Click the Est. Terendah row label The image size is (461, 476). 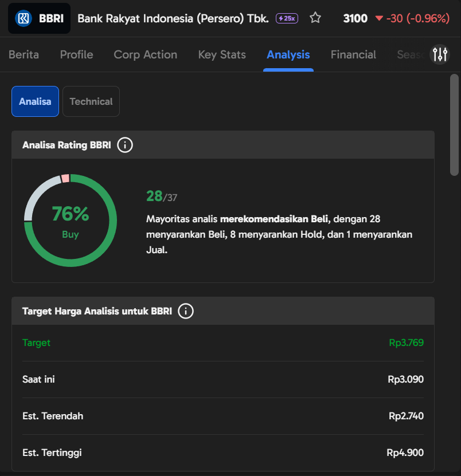click(x=53, y=416)
